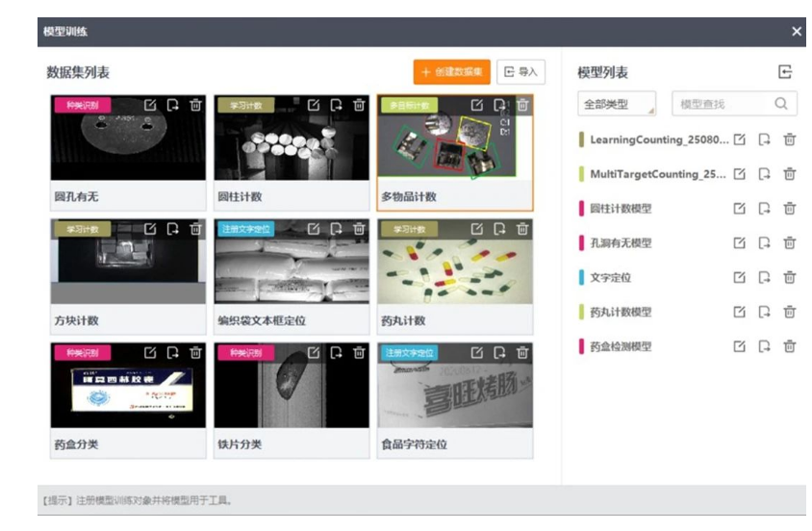Click the 导入 dataset import button
Screen dimensions: 812x531
point(520,72)
